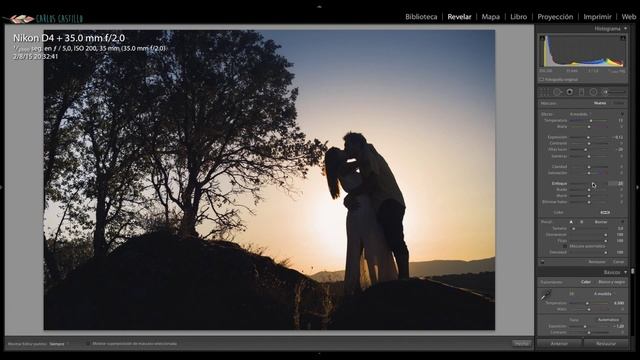Adjust the brush Flujo slider
Viewport: 640px width, 360px height.
pyautogui.click(x=589, y=241)
